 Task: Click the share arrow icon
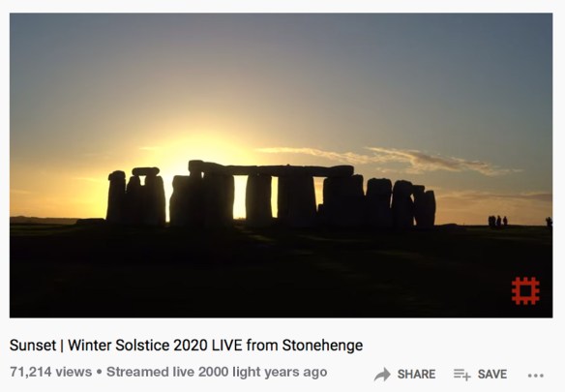pos(382,374)
